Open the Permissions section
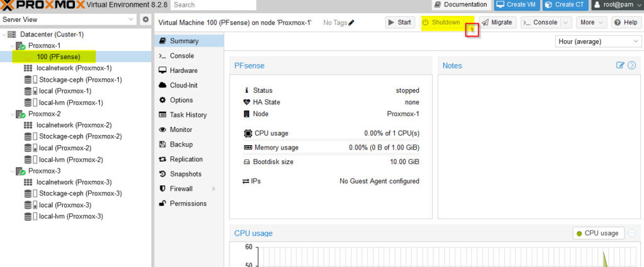 click(189, 204)
